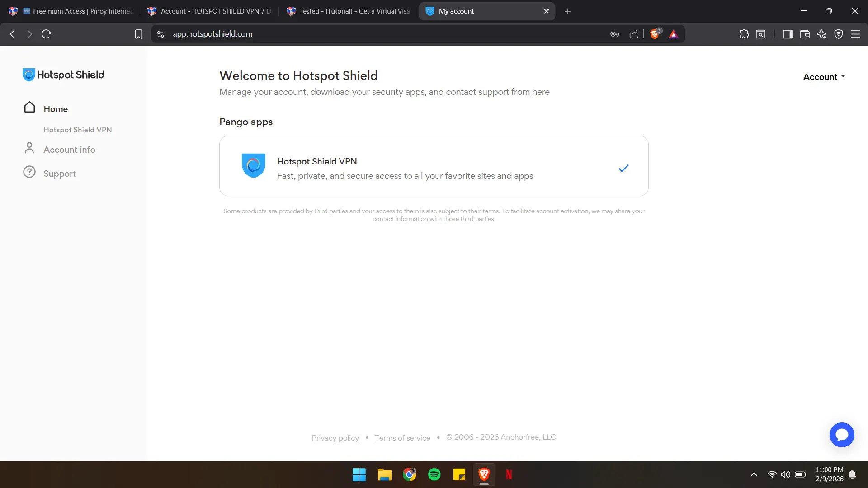Click the address bar URL
Image resolution: width=868 pixels, height=488 pixels.
212,34
